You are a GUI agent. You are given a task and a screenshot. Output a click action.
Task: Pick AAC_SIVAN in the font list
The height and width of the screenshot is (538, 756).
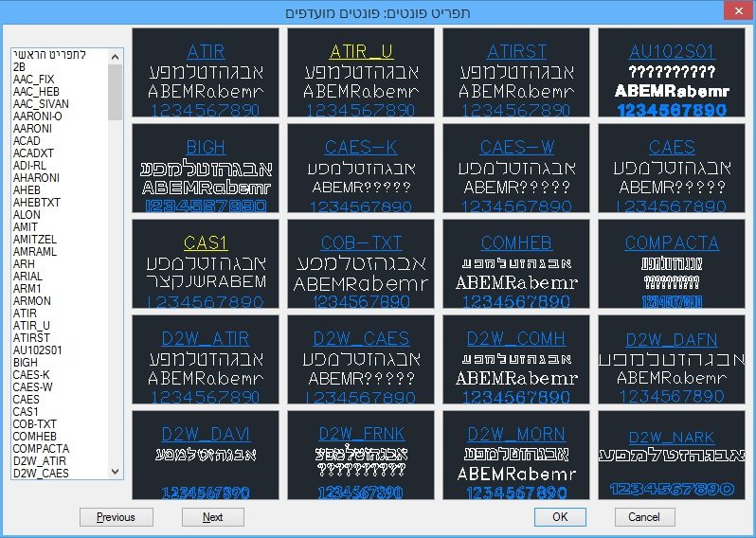click(40, 103)
